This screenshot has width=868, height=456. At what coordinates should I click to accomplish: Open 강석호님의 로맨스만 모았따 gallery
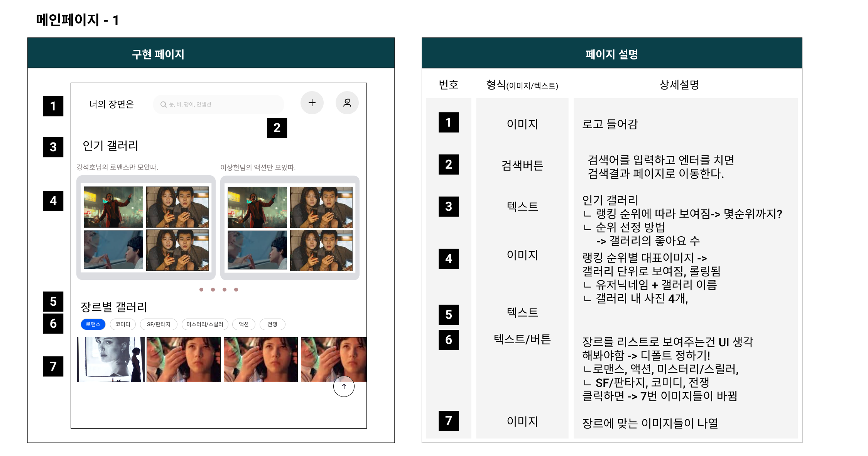pos(146,228)
